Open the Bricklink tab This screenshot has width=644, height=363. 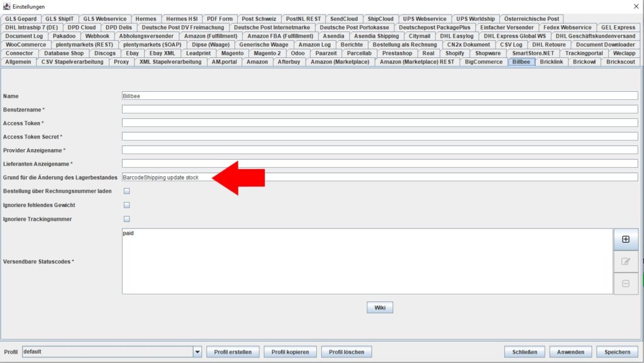[551, 62]
